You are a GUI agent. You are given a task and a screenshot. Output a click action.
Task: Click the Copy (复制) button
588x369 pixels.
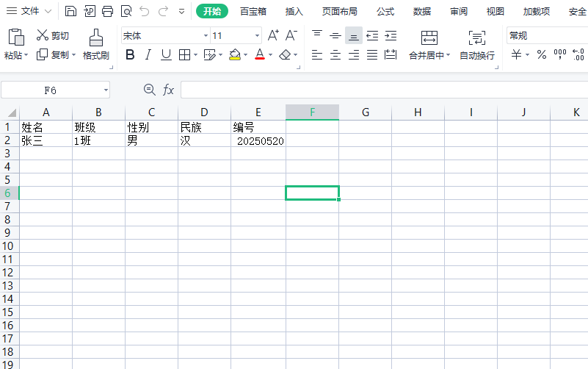(x=53, y=55)
